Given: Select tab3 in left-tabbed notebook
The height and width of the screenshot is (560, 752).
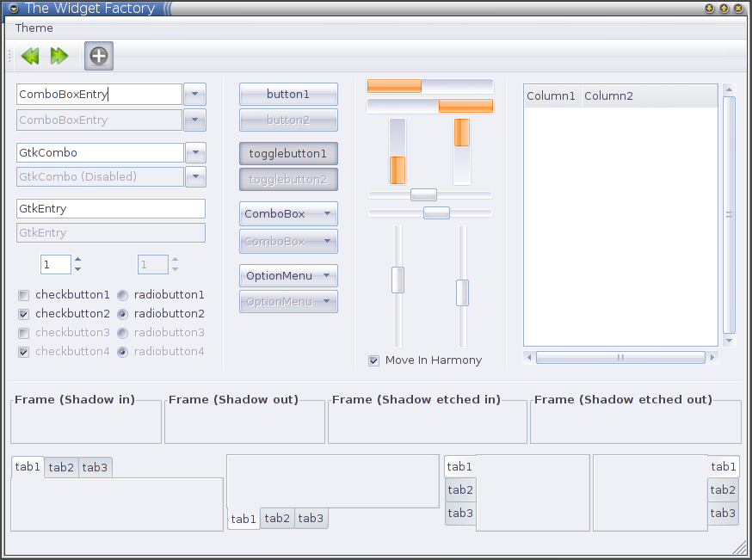Looking at the screenshot, I should pyautogui.click(x=460, y=513).
